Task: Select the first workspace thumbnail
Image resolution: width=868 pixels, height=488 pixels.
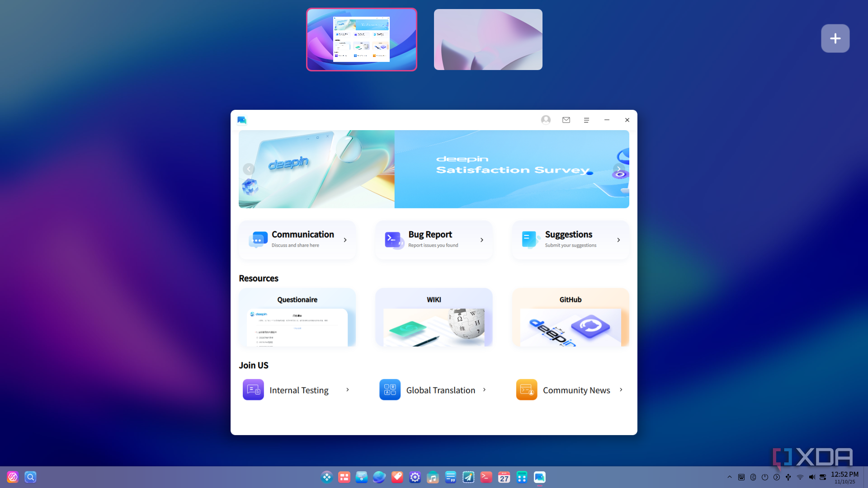Action: (362, 40)
